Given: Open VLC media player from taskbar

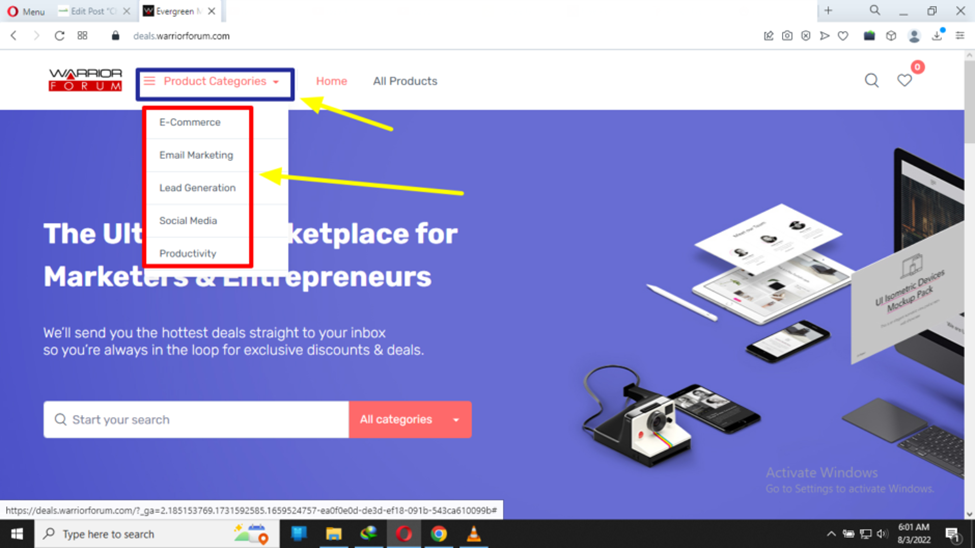Looking at the screenshot, I should pos(473,534).
